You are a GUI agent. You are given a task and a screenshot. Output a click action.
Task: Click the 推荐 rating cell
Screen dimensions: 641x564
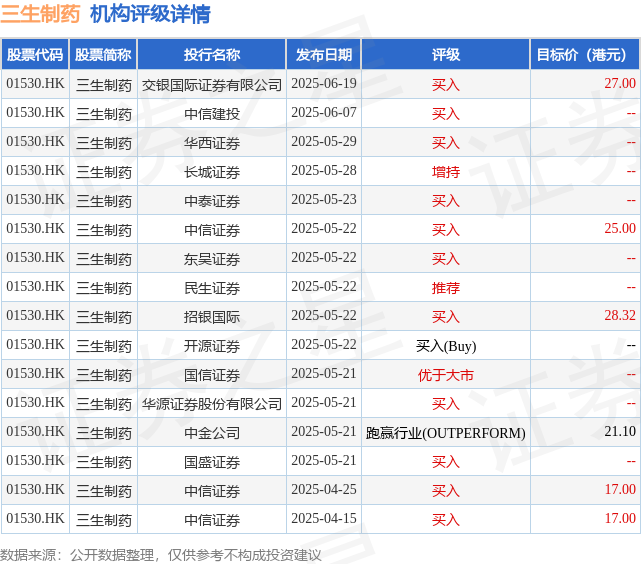point(446,288)
